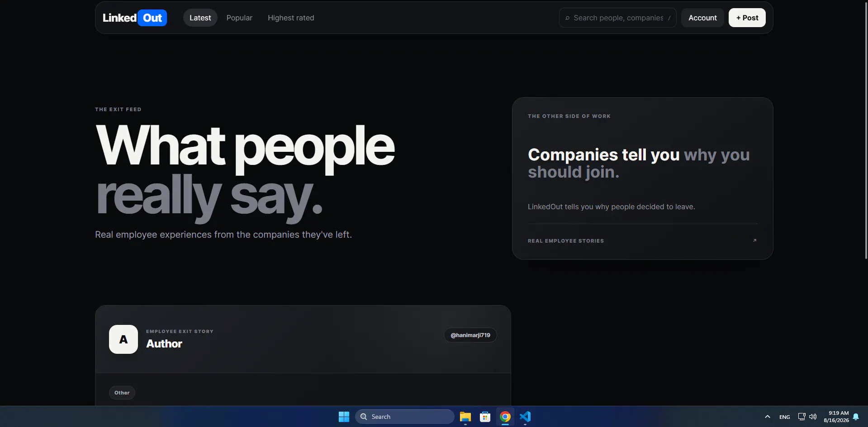Viewport: 868px width, 427px height.
Task: Click the Other category tag
Action: tap(122, 393)
